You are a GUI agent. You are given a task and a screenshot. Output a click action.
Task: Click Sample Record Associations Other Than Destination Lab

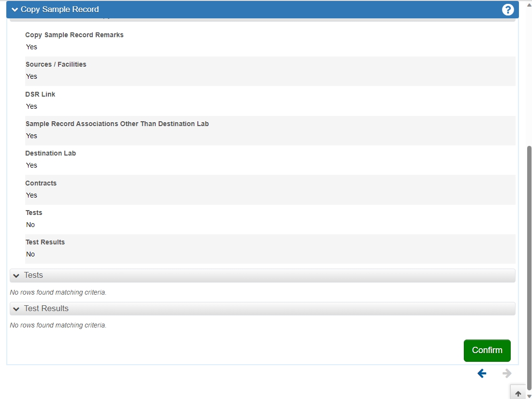pyautogui.click(x=117, y=124)
